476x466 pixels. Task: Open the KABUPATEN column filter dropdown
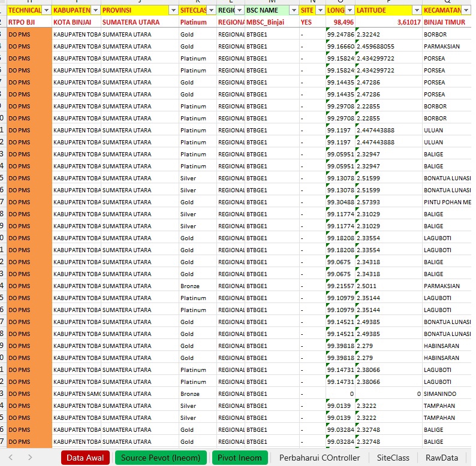click(96, 10)
